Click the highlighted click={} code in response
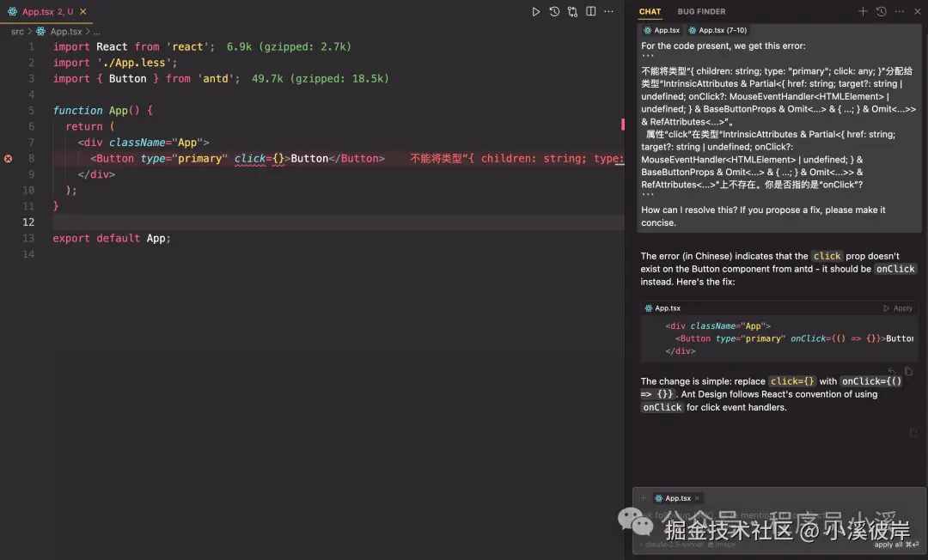 792,381
